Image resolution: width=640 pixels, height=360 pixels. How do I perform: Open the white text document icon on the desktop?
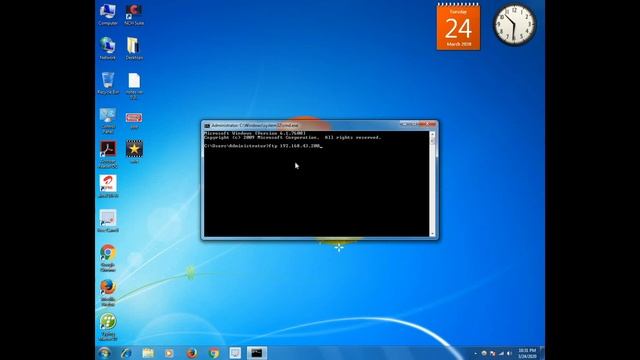[134, 86]
